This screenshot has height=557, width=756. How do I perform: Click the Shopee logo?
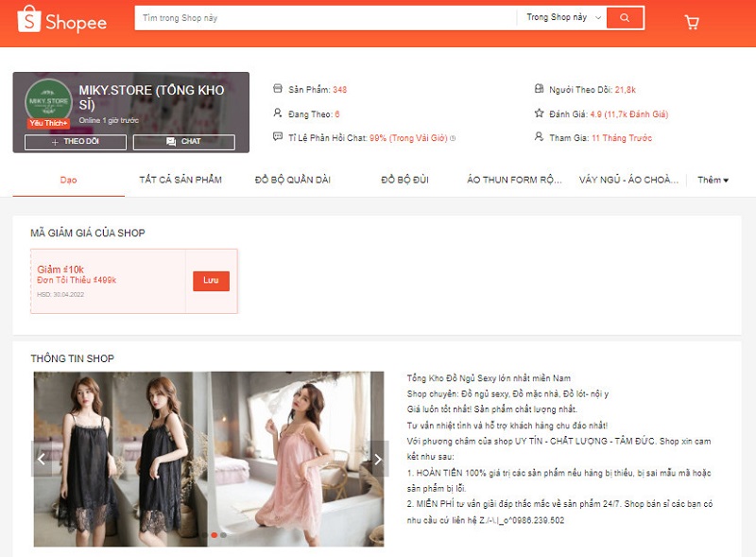(62, 20)
